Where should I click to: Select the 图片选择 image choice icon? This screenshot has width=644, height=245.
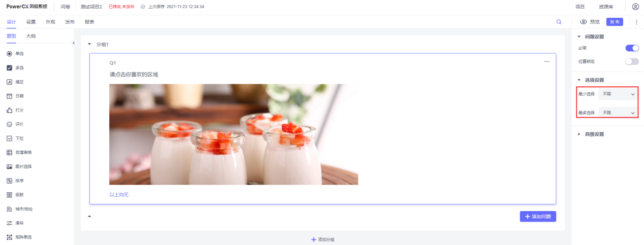point(9,166)
